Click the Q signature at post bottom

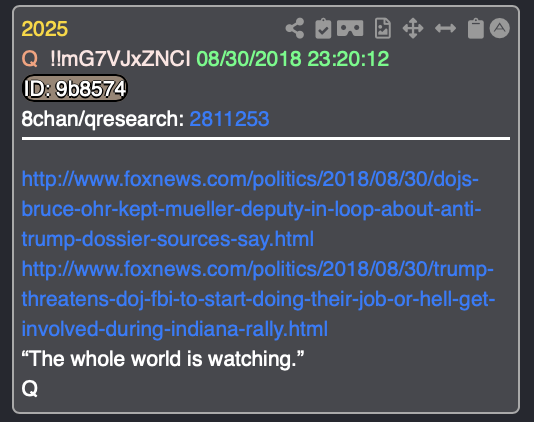tap(30, 388)
